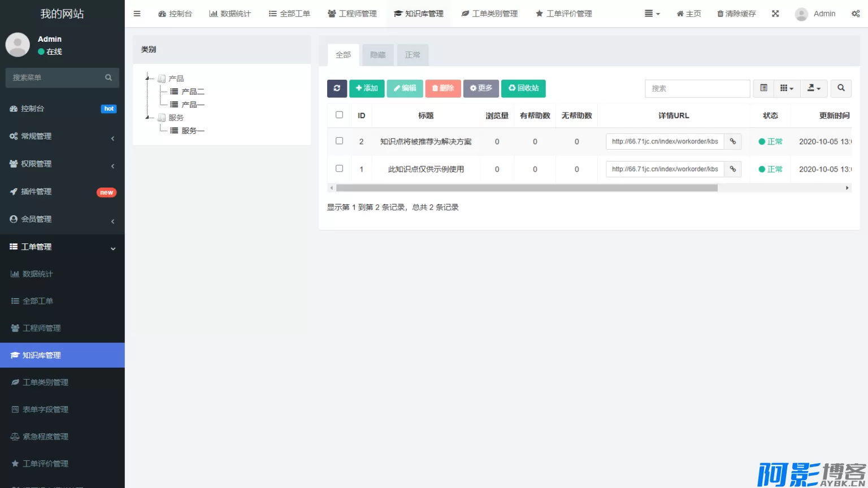Click the green 添加 button
The height and width of the screenshot is (488, 868).
[367, 88]
